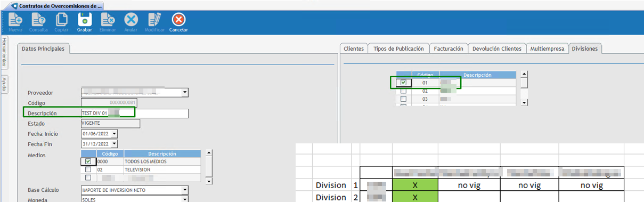
Task: Open the Facturación tab
Action: [x=449, y=49]
